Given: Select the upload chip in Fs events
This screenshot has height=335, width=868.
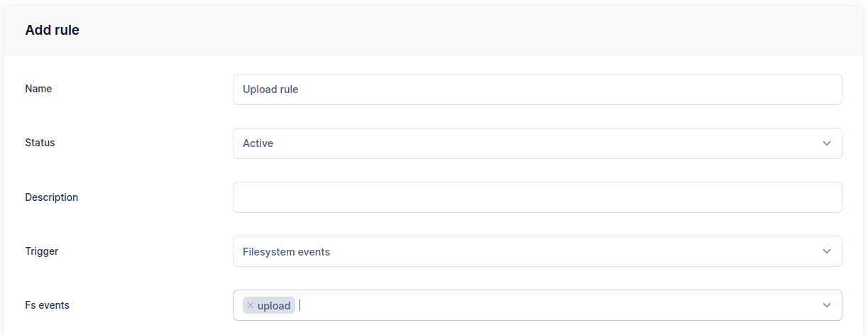Looking at the screenshot, I should tap(274, 306).
